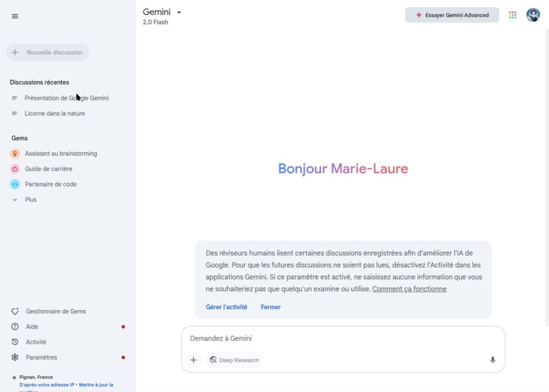Click the Demandez à Gemini input field
Image resolution: width=549 pixels, height=392 pixels.
coord(343,338)
